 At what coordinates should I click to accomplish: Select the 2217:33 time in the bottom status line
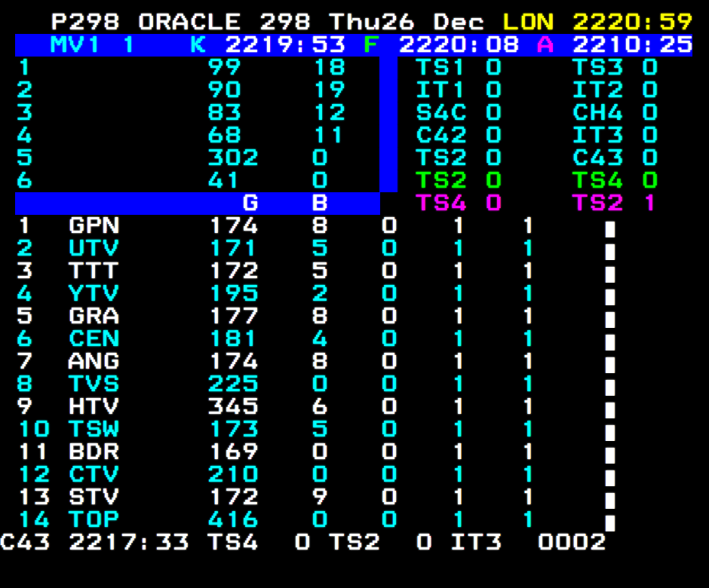pos(128,541)
